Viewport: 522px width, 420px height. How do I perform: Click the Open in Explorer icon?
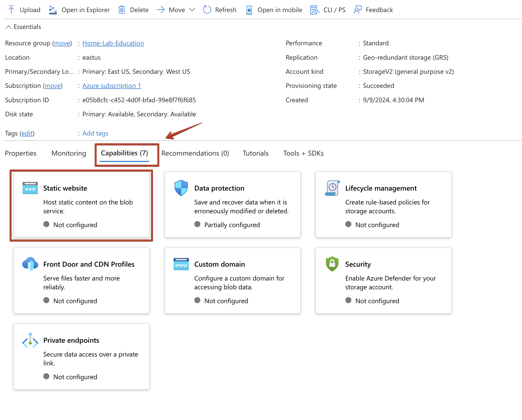[53, 10]
